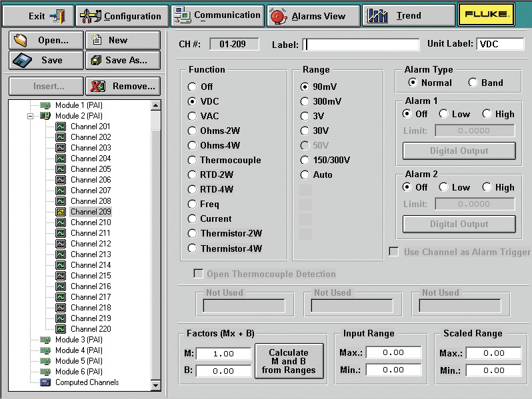The height and width of the screenshot is (399, 532).
Task: Click the Remove... button
Action: [123, 87]
